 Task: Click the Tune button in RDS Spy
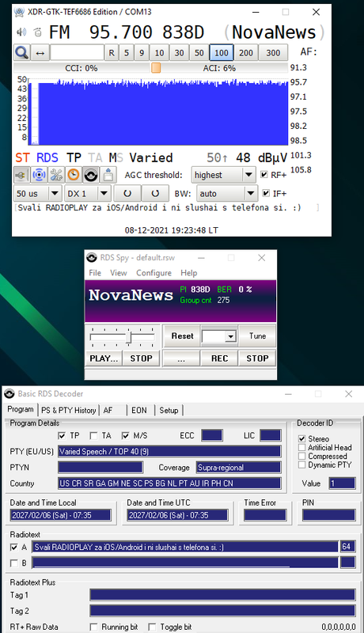pos(257,335)
